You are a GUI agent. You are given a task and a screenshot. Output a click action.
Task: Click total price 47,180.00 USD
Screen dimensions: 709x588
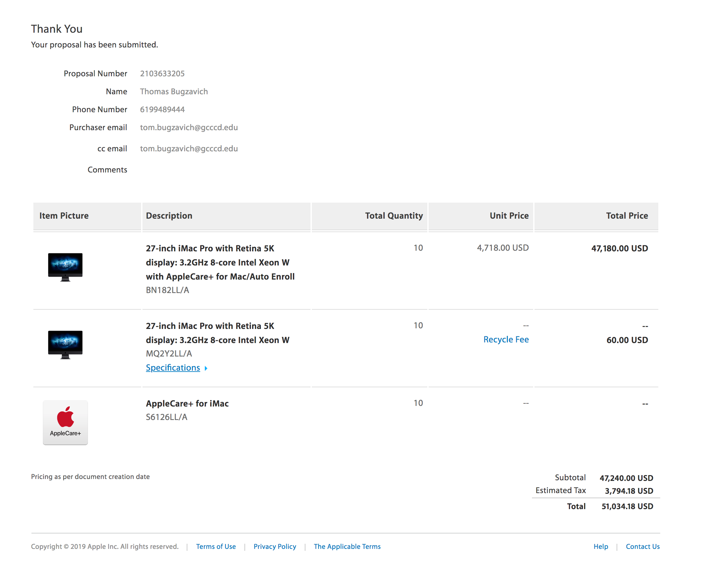coord(619,248)
